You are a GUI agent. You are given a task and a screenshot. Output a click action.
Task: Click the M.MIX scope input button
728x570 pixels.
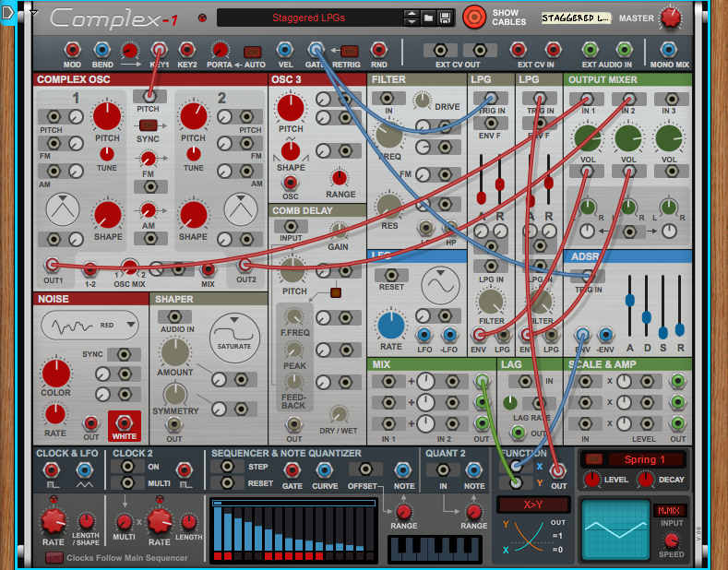(x=669, y=510)
